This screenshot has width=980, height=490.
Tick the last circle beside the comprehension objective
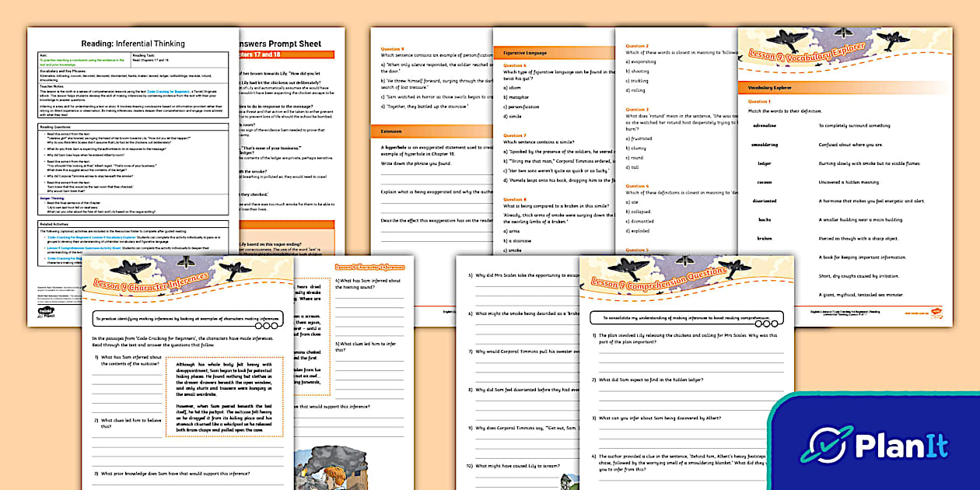point(775,324)
